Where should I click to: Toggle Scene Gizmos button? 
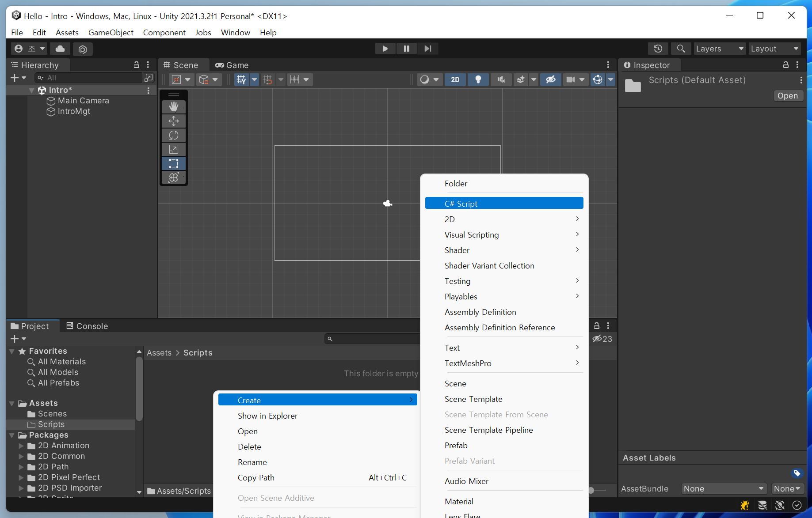point(598,79)
